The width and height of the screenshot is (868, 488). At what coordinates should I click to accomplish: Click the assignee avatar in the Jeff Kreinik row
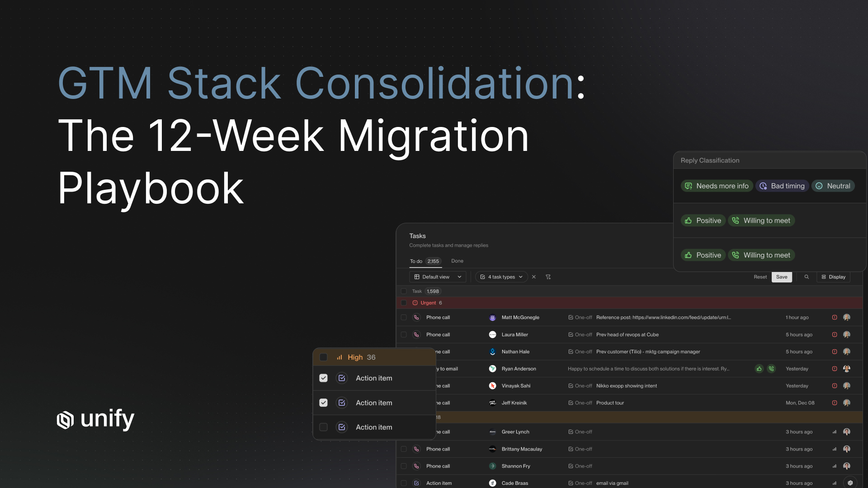point(847,403)
